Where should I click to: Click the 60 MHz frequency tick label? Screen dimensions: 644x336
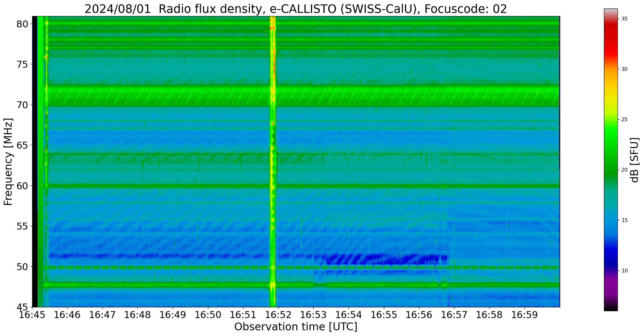point(22,186)
